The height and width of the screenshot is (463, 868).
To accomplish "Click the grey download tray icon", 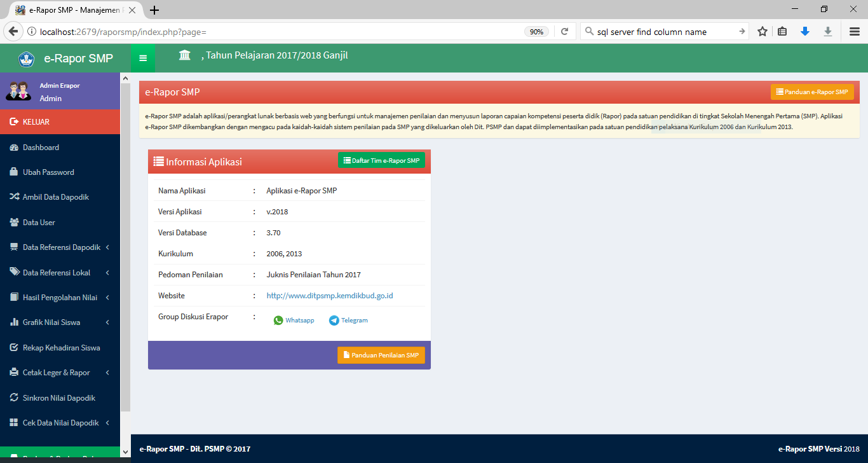I will click(828, 31).
